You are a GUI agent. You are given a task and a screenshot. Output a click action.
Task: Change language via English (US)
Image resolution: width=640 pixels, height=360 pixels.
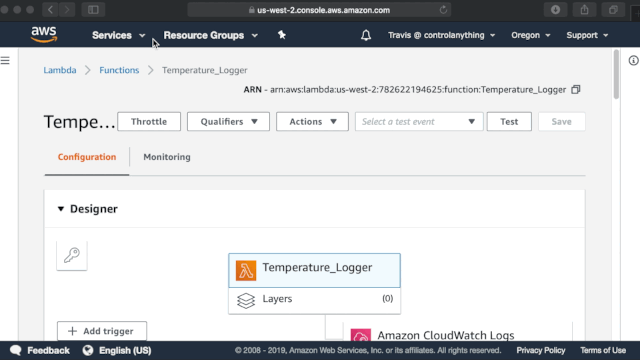[x=125, y=350]
